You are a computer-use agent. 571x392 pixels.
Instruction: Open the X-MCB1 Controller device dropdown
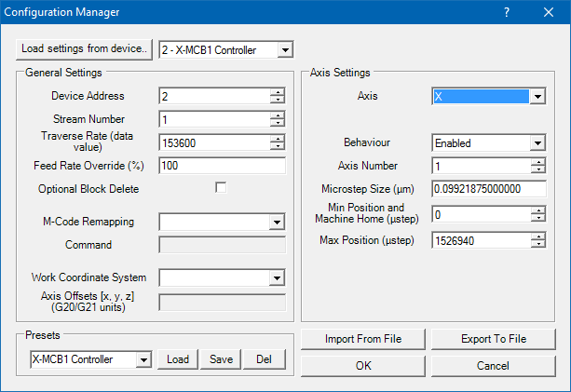tap(285, 50)
